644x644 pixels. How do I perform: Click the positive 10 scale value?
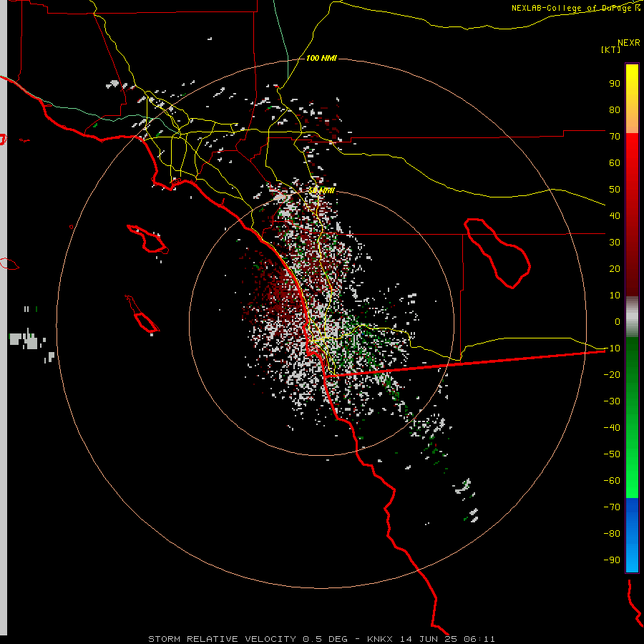pyautogui.click(x=615, y=296)
